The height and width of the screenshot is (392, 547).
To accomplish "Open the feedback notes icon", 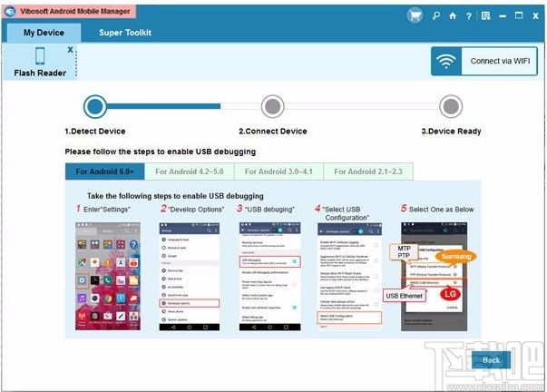I will point(485,15).
